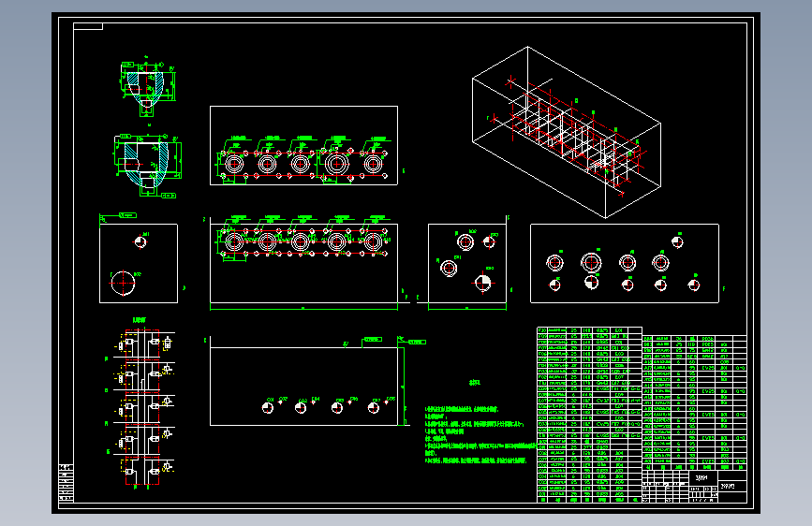The width and height of the screenshot is (812, 526).
Task: Click the middle port circle in the front view
Action: click(301, 241)
